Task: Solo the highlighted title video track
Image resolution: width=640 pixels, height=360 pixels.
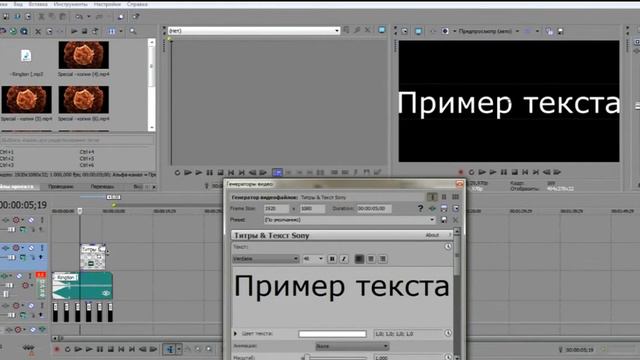Action: (x=42, y=248)
